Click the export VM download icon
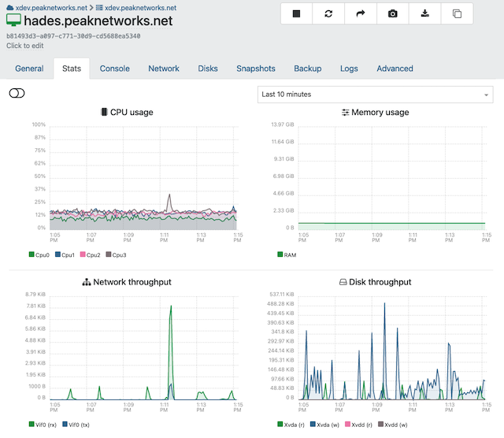Viewport: 504px width, 438px height. click(425, 13)
